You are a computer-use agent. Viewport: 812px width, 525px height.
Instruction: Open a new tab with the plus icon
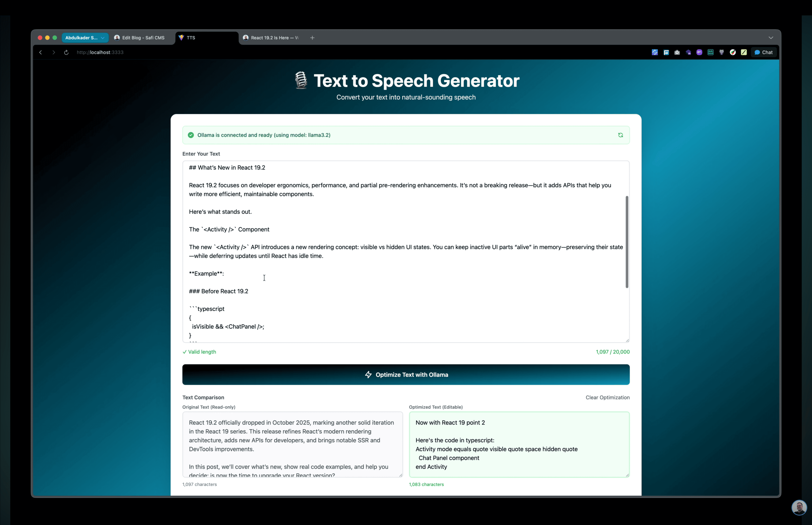[312, 38]
